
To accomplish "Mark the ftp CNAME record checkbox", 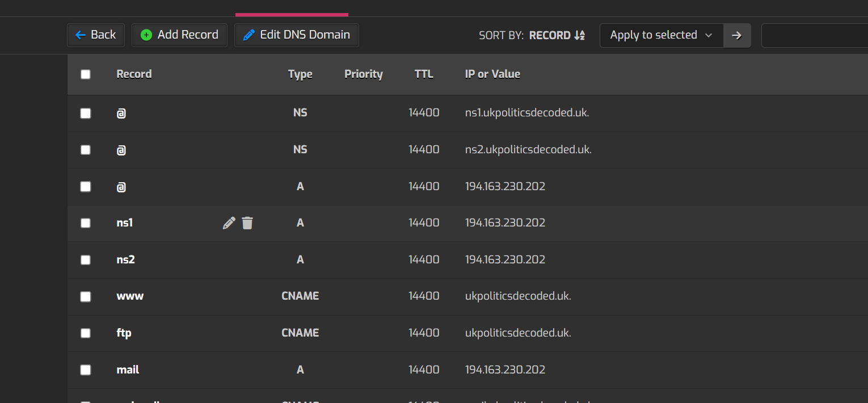I will 86,333.
